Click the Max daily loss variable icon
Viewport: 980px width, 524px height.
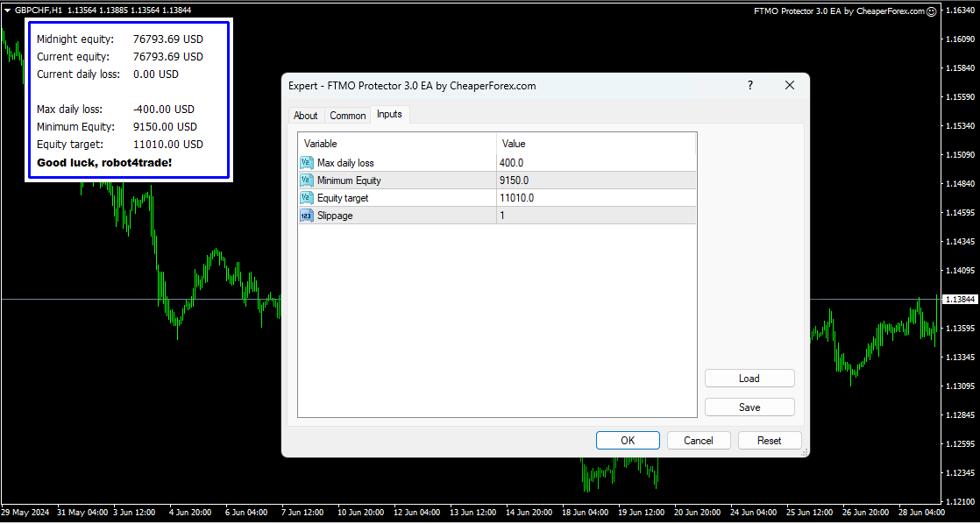306,163
